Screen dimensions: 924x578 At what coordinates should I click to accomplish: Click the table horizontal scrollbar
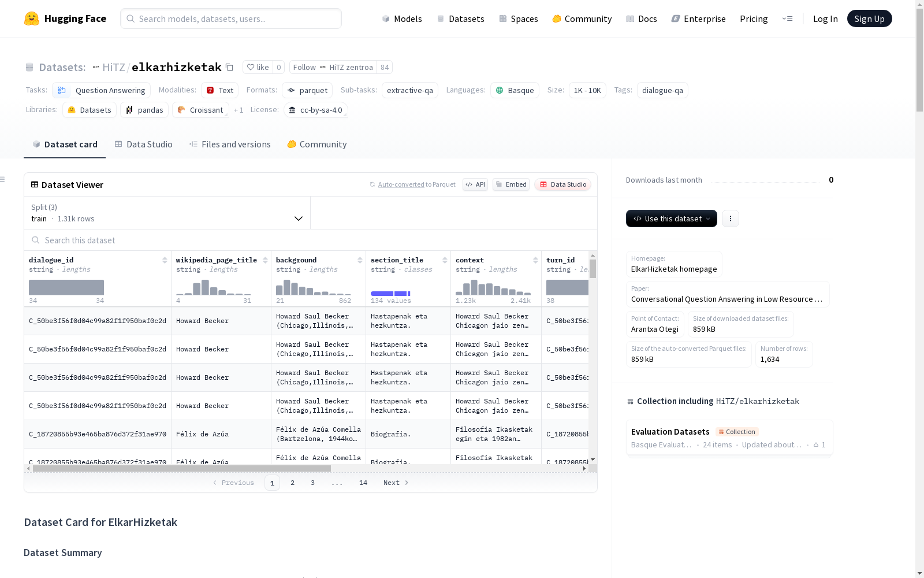182,468
